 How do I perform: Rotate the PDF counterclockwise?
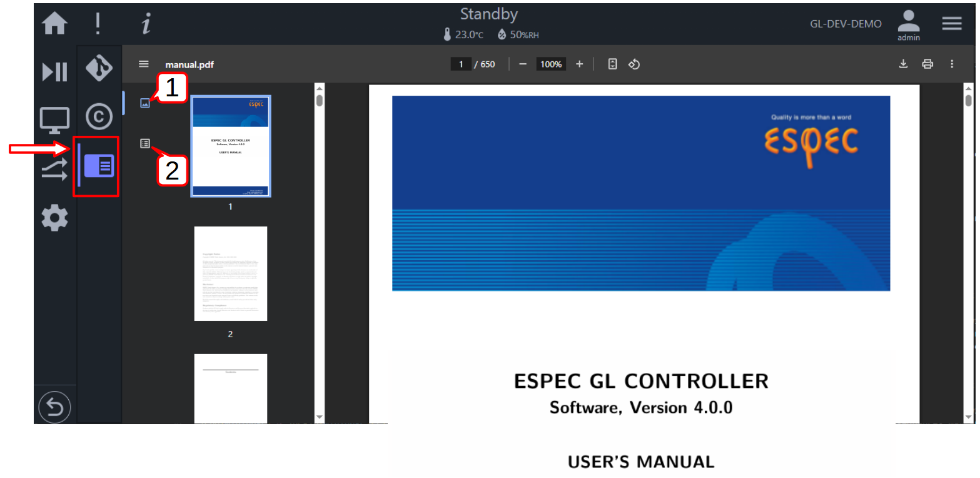coord(634,64)
